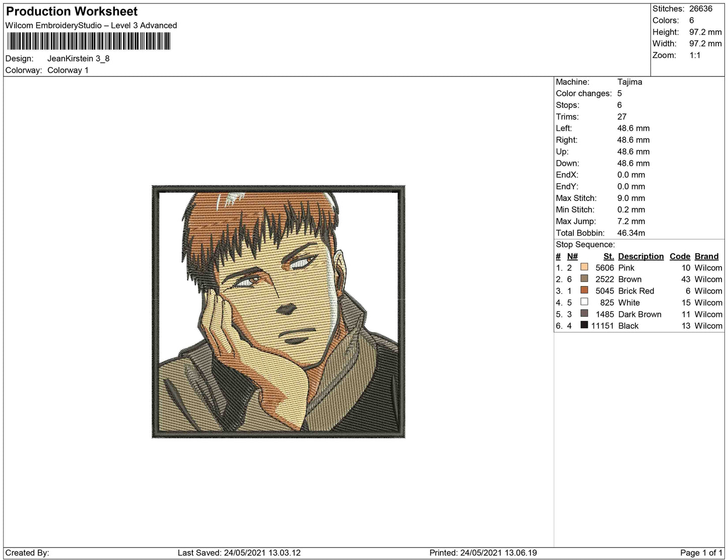Click the Zoom value '1:1'
Viewport: 728px width, 560px height.
tap(695, 55)
